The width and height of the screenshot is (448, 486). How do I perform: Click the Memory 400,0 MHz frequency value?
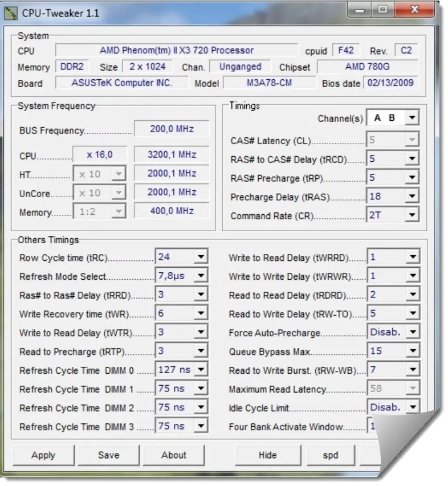(172, 211)
